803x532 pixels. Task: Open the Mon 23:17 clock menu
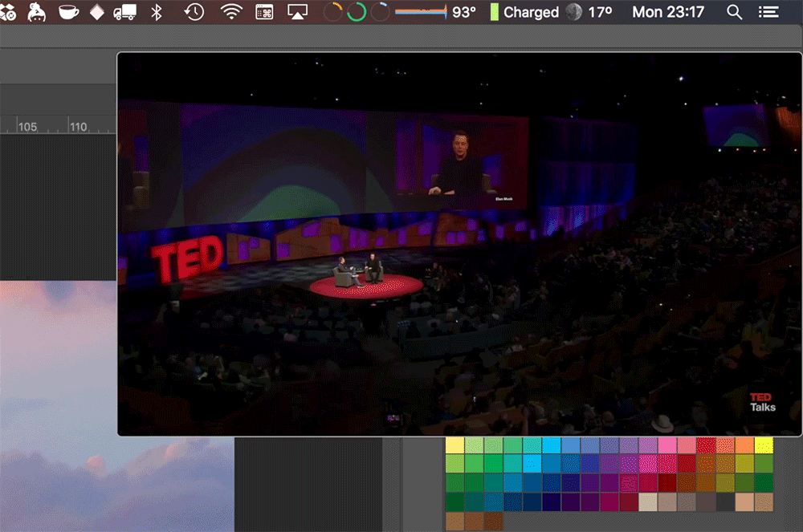coord(668,12)
